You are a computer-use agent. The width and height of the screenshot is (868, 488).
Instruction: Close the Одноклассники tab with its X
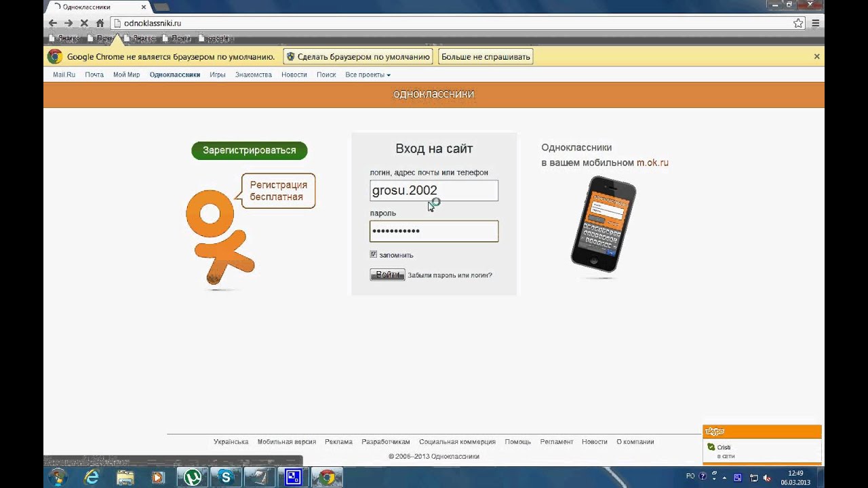coord(144,7)
